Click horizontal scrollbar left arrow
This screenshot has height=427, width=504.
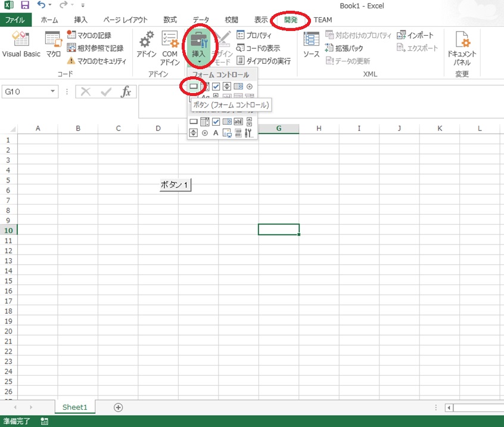(449, 408)
